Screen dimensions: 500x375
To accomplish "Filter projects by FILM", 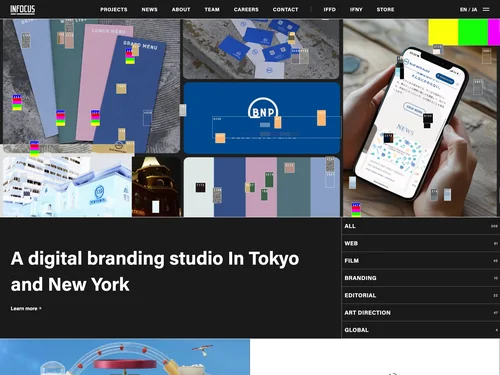I will click(x=421, y=261).
